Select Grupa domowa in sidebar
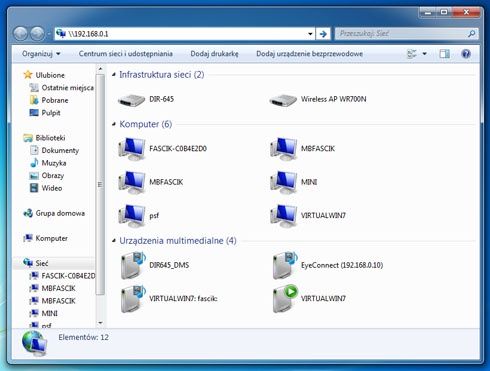490x371 pixels. 54,213
